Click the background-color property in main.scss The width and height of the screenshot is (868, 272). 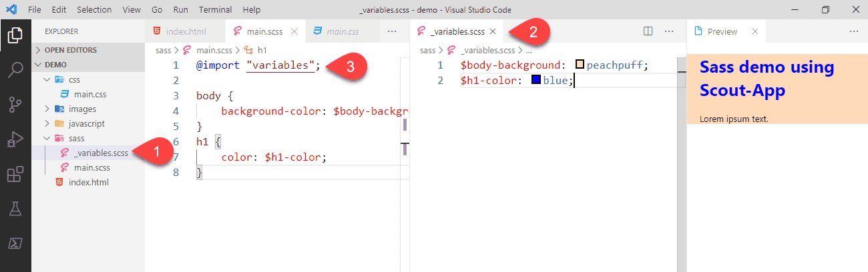pyautogui.click(x=272, y=111)
